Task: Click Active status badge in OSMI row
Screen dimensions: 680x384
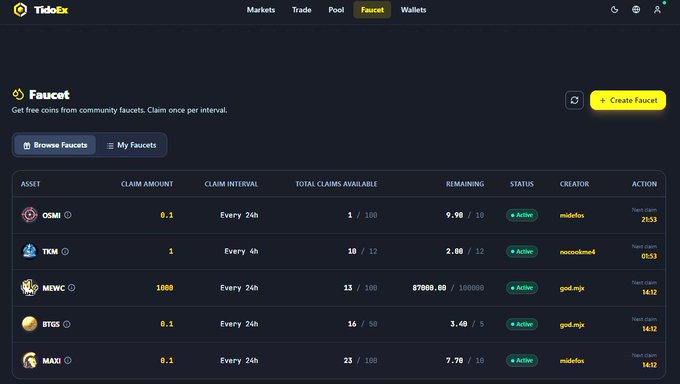Action: [522, 215]
